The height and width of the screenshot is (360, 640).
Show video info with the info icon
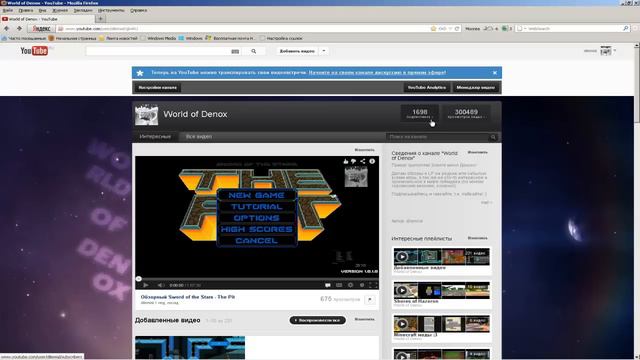[x=372, y=161]
